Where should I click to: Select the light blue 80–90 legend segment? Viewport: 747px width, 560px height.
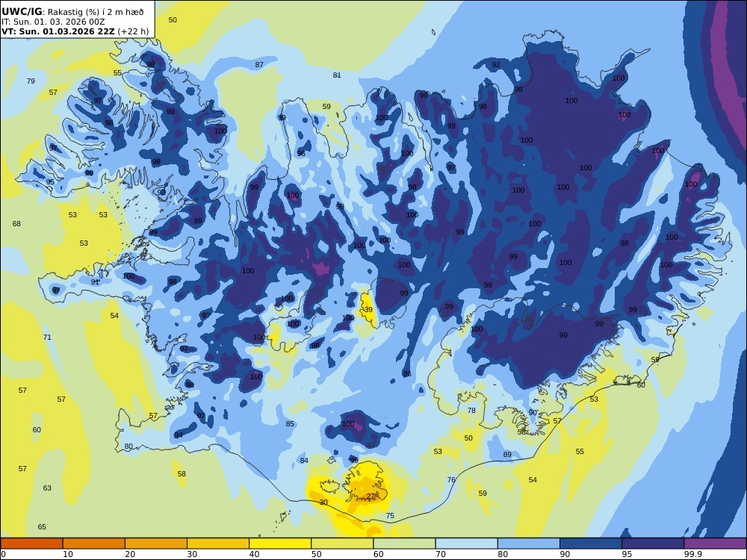point(529,544)
